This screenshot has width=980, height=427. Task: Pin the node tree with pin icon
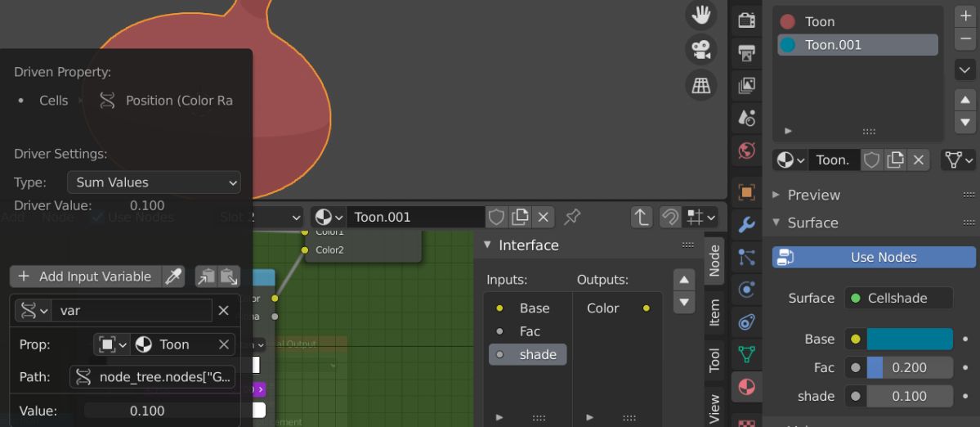point(572,217)
